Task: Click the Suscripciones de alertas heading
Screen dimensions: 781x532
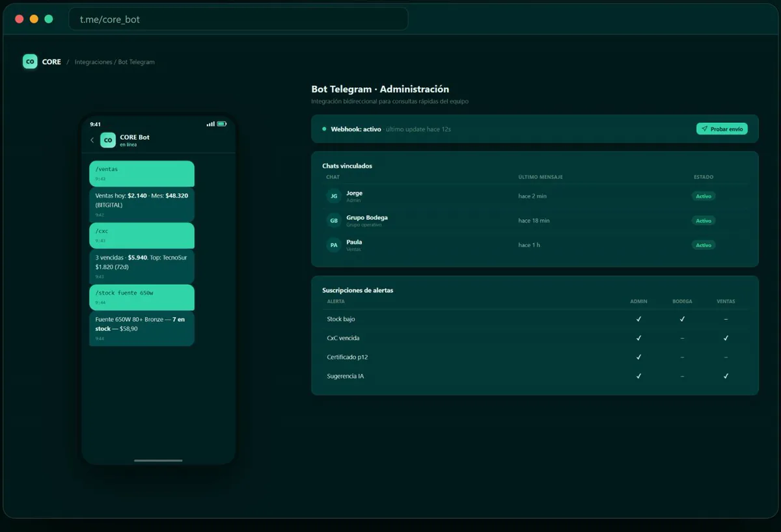Action: pyautogui.click(x=357, y=290)
